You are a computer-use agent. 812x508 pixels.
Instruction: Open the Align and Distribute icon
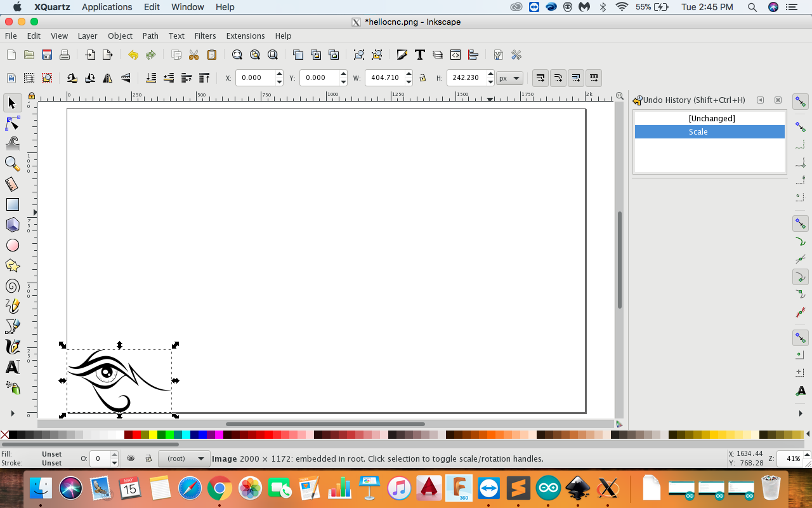point(473,55)
